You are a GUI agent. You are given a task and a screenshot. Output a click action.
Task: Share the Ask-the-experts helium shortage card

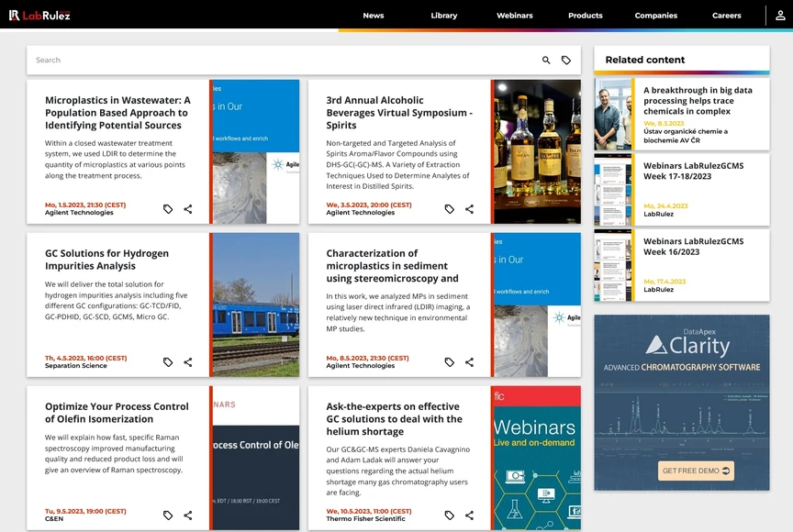(469, 515)
